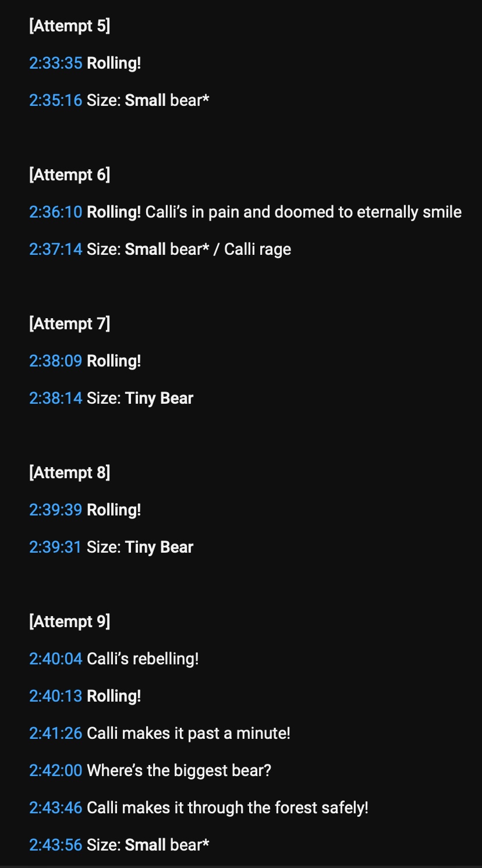Jump to 2:38:14 Tiny Bear timestamp
The width and height of the screenshot is (482, 868).
(x=56, y=398)
